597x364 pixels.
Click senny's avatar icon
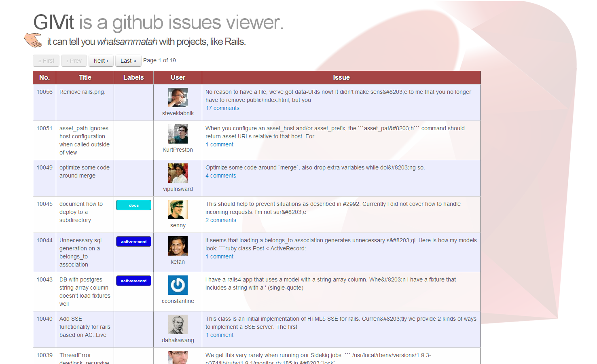coord(178,209)
